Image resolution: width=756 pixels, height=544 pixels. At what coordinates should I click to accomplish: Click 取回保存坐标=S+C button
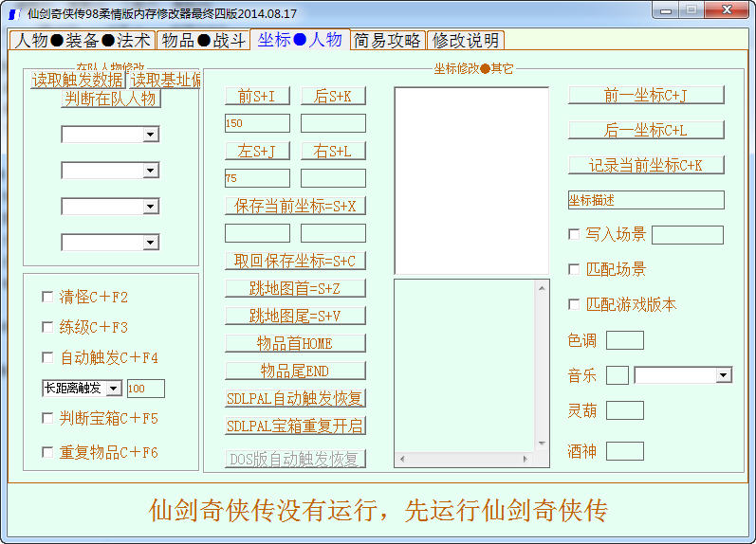(x=295, y=261)
